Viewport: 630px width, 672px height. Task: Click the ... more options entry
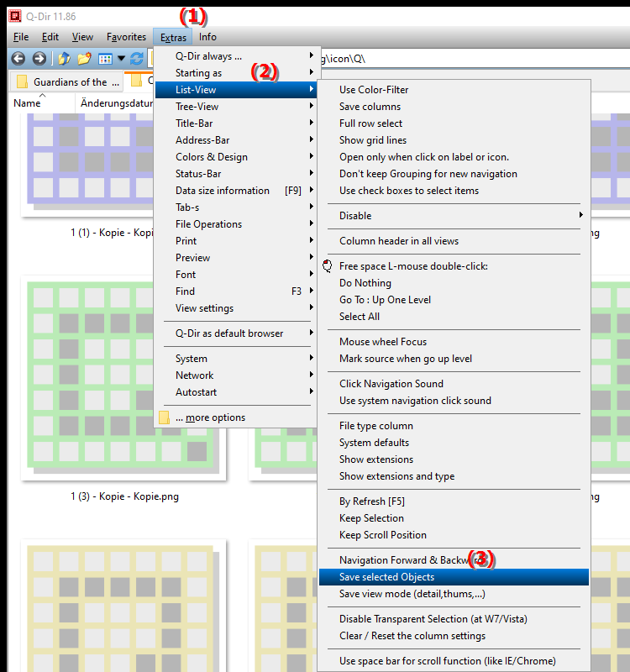236,417
